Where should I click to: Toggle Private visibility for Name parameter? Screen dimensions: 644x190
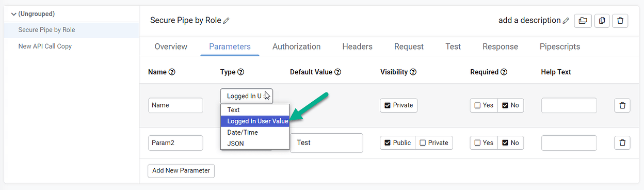[x=399, y=105]
